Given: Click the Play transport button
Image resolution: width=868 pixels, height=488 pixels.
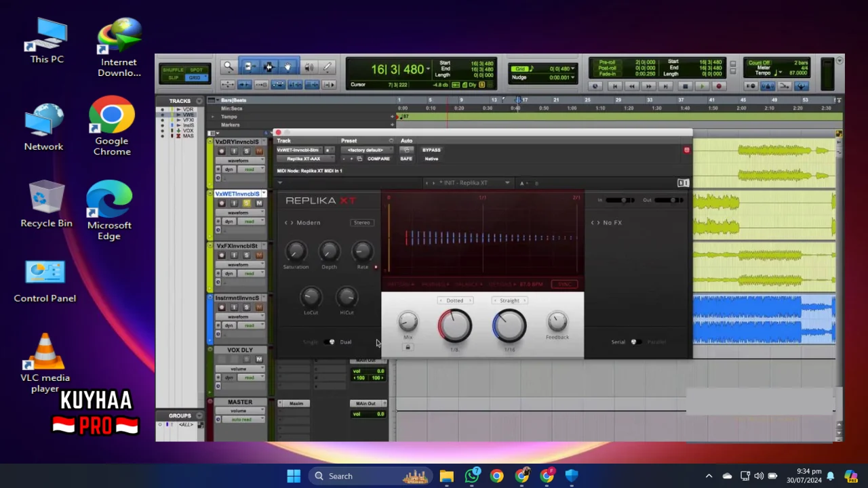Looking at the screenshot, I should click(x=702, y=86).
